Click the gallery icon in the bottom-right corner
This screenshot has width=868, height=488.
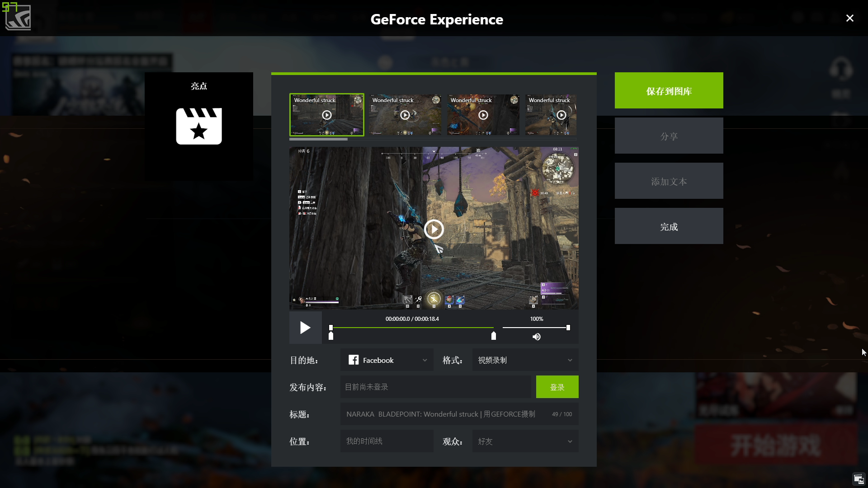(859, 479)
